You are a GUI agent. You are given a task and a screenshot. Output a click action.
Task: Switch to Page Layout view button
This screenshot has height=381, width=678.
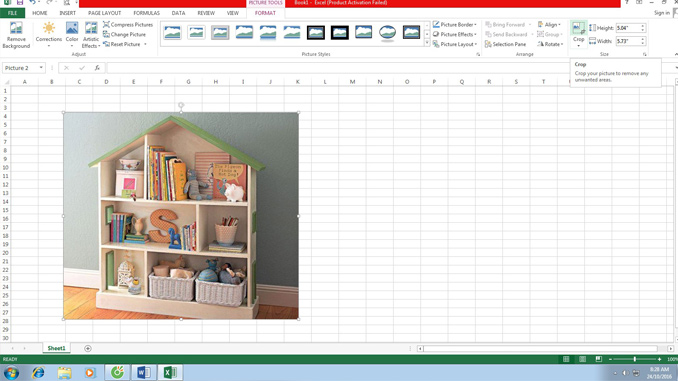coord(582,359)
